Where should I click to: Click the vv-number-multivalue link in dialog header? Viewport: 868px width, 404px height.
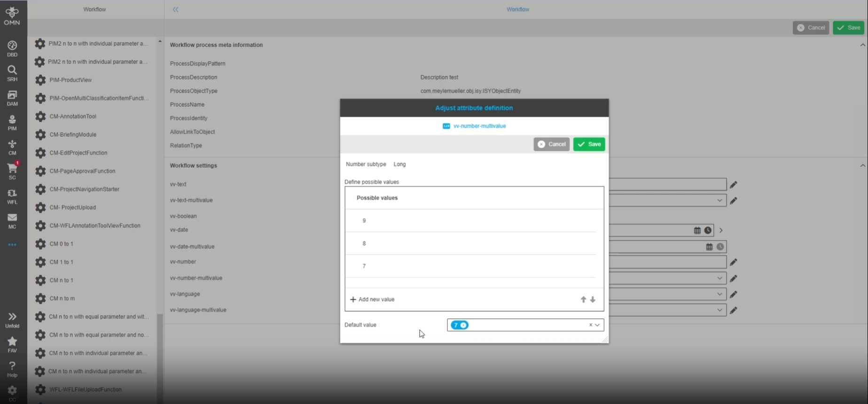tap(479, 126)
